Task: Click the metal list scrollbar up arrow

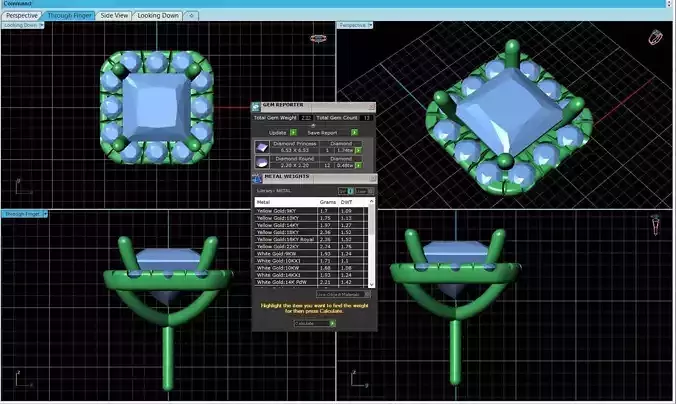Action: pos(371,201)
